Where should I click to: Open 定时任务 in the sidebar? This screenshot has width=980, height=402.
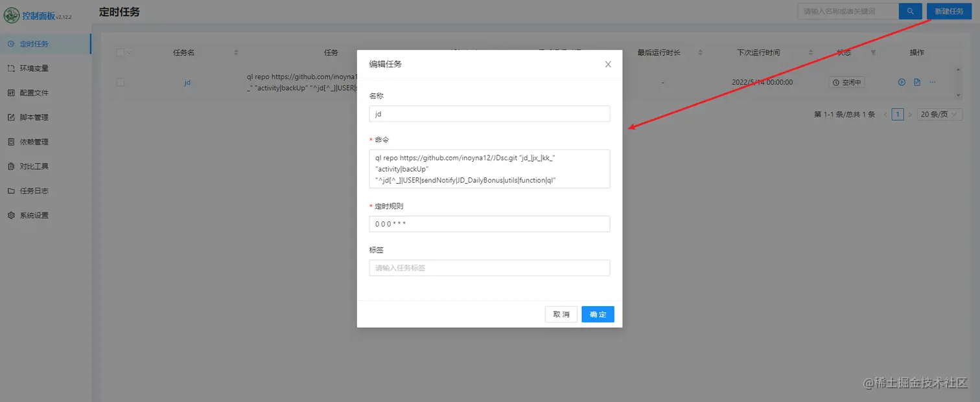click(x=45, y=44)
